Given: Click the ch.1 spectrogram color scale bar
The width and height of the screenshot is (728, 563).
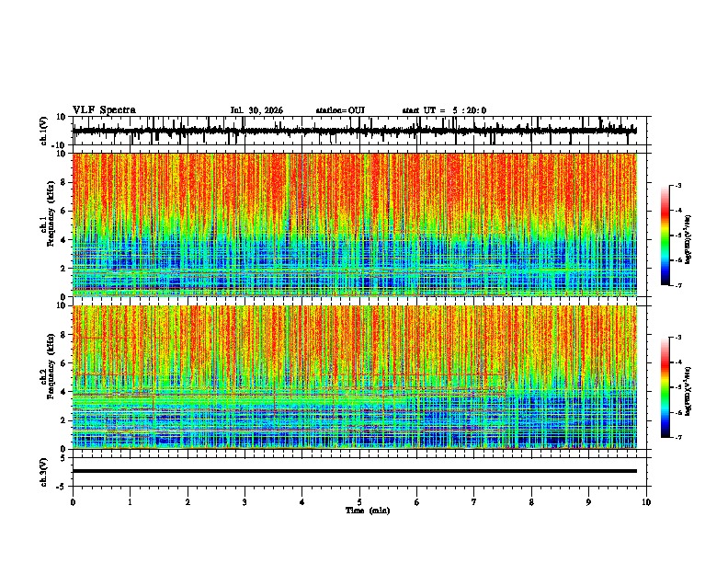Looking at the screenshot, I should pyautogui.click(x=665, y=236).
